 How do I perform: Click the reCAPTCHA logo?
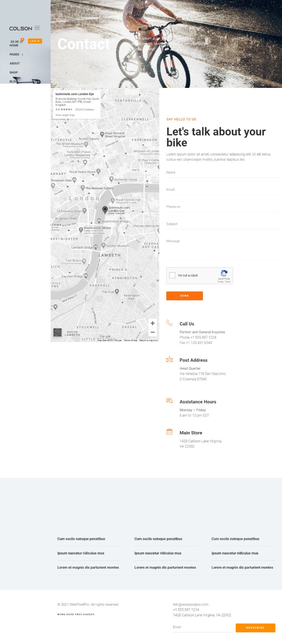[224, 273]
